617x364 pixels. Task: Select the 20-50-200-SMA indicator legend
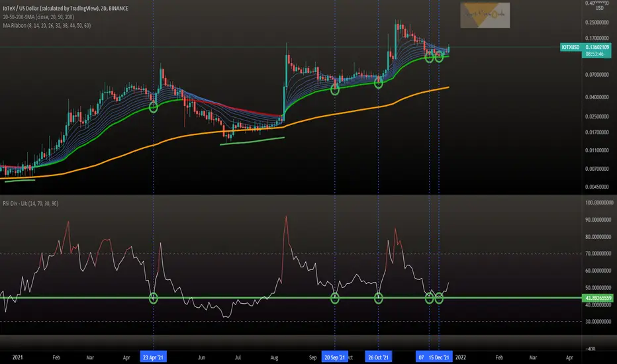click(x=38, y=17)
